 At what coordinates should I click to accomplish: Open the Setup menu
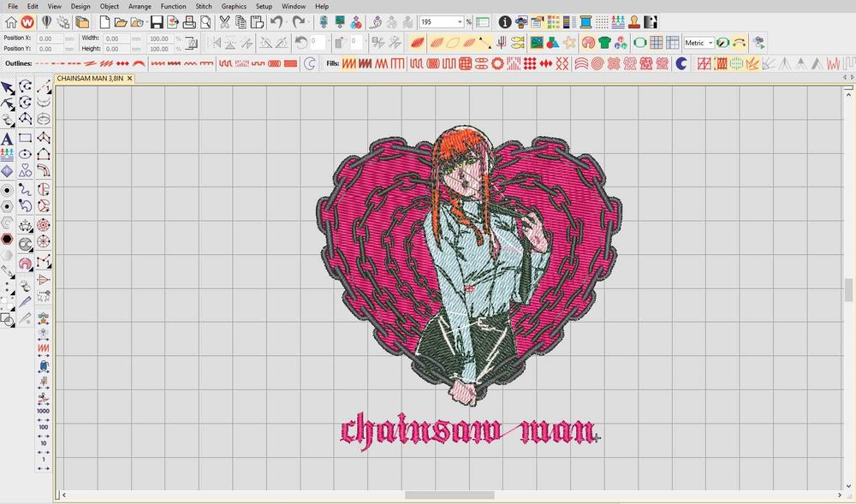click(x=264, y=6)
